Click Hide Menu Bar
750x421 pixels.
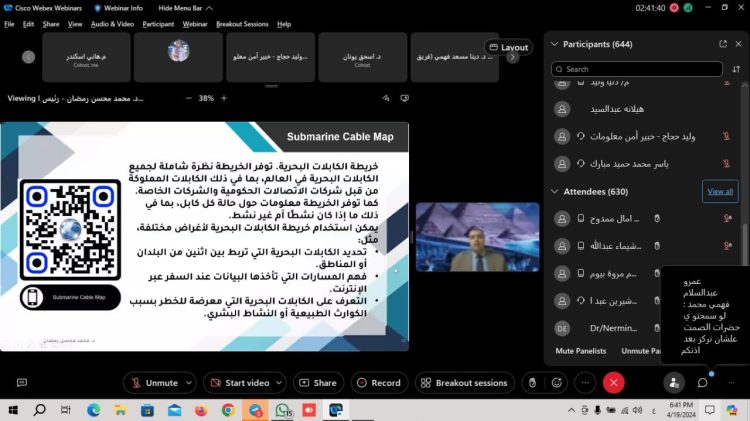(185, 8)
